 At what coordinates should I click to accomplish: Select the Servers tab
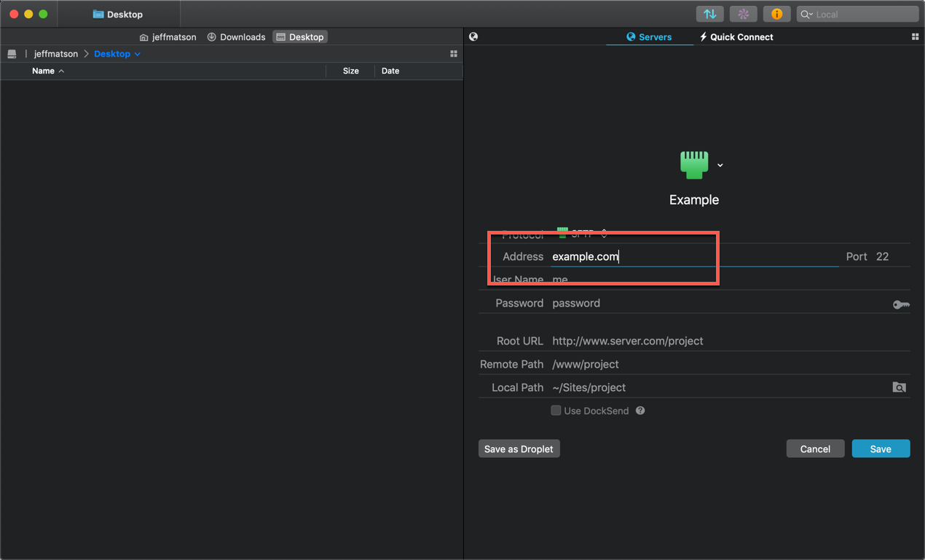[x=649, y=36]
